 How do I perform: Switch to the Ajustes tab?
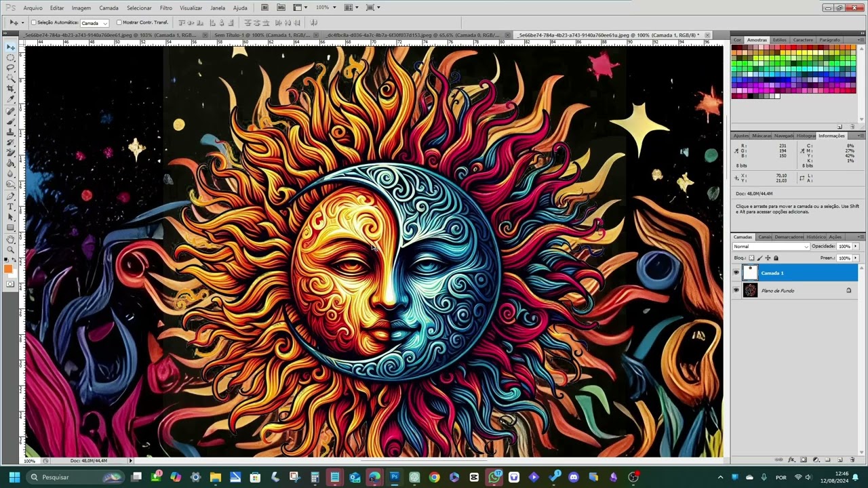click(741, 136)
